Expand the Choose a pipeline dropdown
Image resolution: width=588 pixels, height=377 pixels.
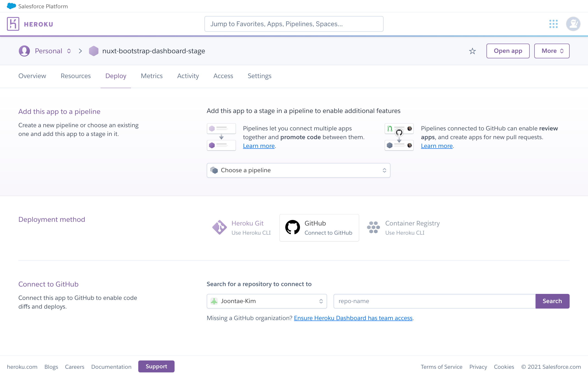tap(298, 170)
